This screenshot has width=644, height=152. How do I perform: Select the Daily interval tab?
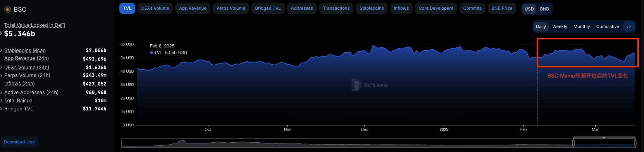click(541, 26)
